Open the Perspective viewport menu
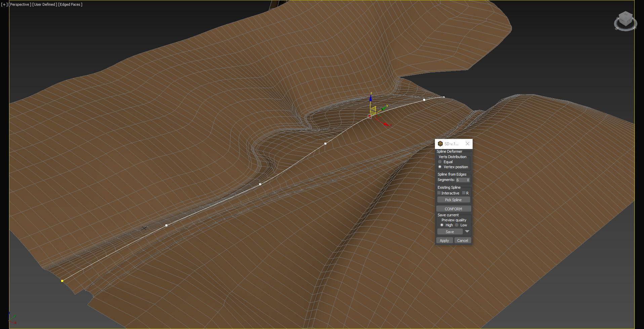Screen dimensions: 644x329 tap(20, 4)
